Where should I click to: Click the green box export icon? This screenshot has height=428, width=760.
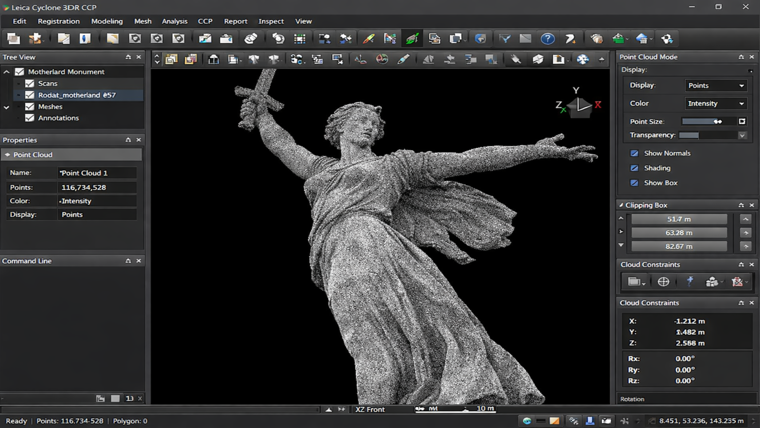point(618,39)
